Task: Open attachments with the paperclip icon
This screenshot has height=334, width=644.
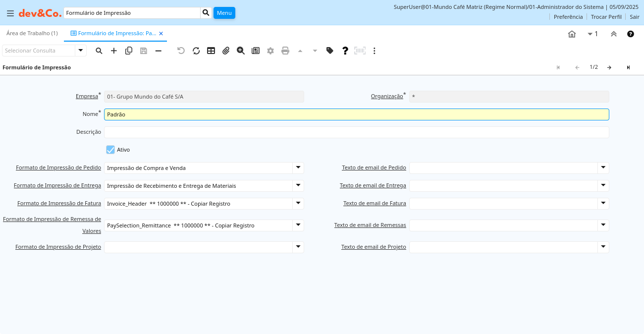Action: pos(226,51)
